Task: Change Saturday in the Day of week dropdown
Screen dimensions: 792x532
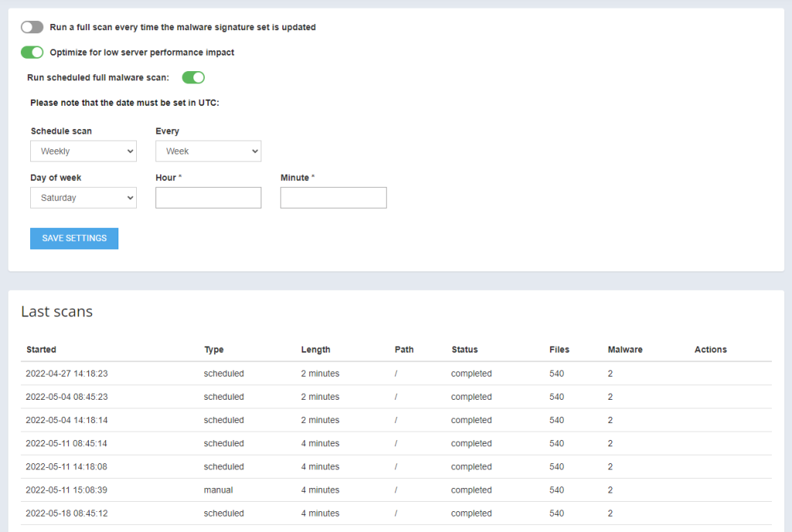Action: [83, 197]
